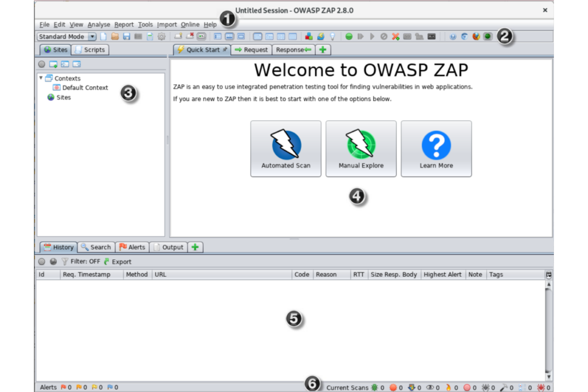Toggle show tab names and icons button
The image size is (588, 392).
pos(201,37)
